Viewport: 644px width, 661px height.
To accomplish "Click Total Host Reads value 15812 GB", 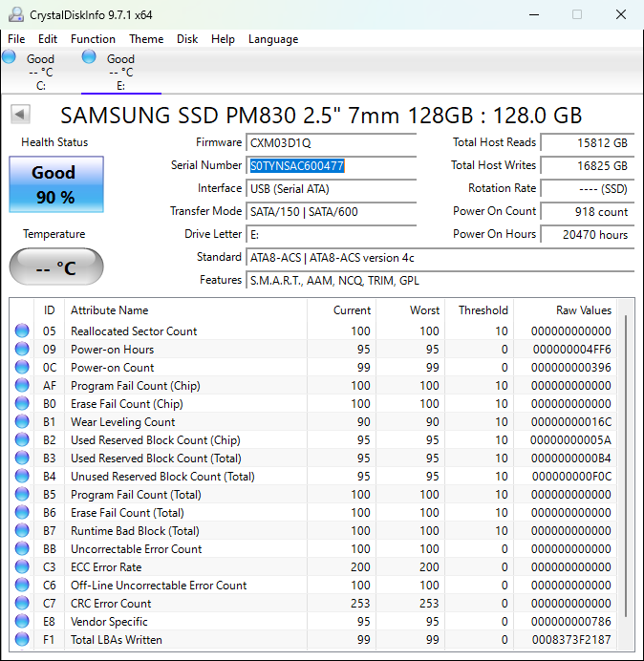I will pos(587,143).
